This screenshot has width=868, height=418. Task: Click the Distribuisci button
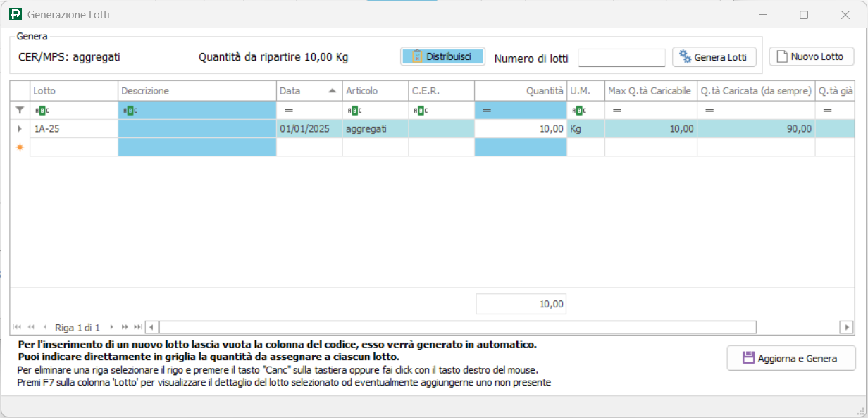[x=442, y=56]
